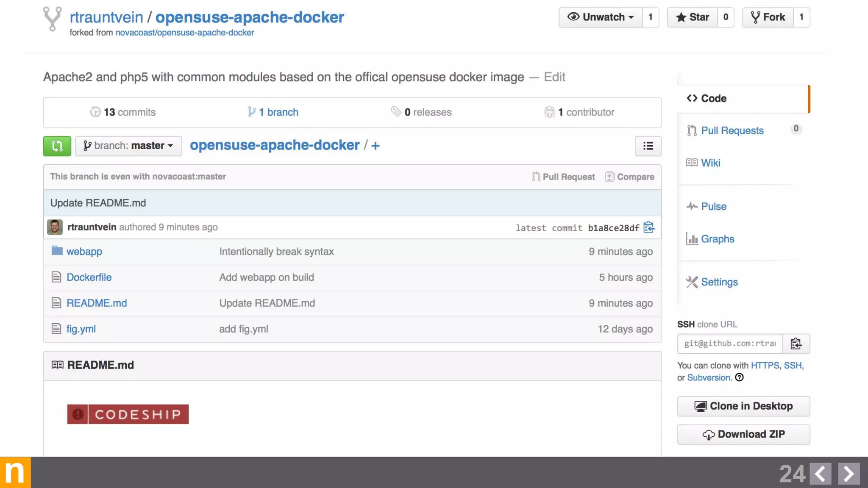Open the clone URL help question mark

739,377
